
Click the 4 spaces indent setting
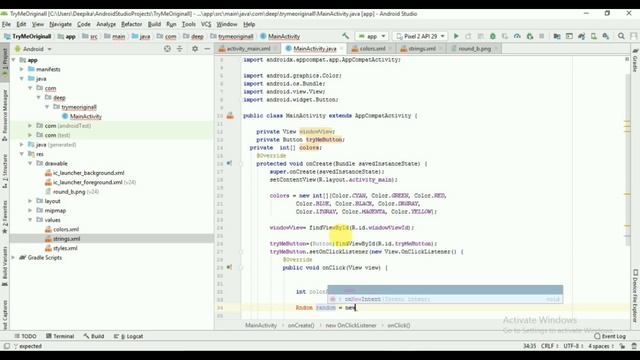[x=601, y=346]
